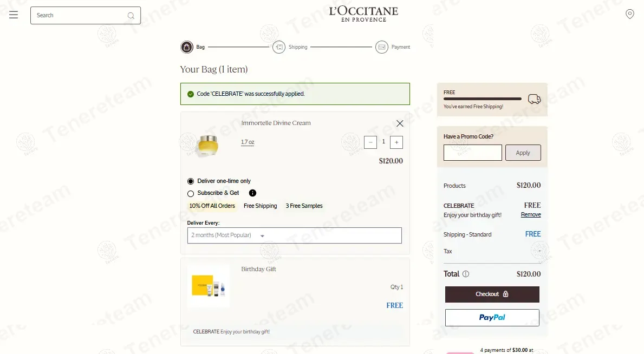Click the search magnifier icon
The width and height of the screenshot is (644, 354).
click(x=131, y=16)
